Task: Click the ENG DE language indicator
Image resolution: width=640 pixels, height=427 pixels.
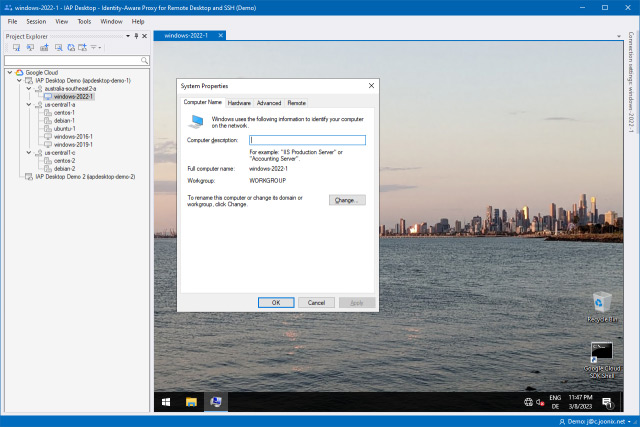Action: tap(555, 402)
